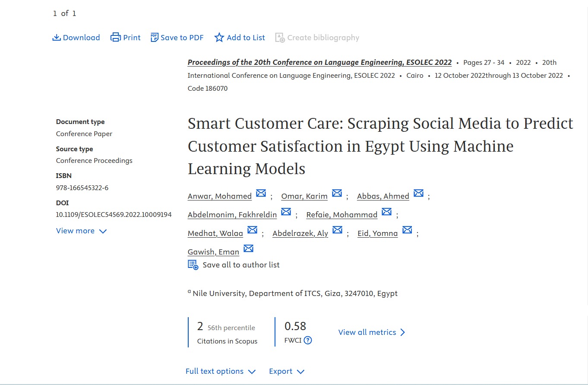Image resolution: width=588 pixels, height=385 pixels.
Task: Click the FWCI help question mark icon
Action: pyautogui.click(x=308, y=340)
